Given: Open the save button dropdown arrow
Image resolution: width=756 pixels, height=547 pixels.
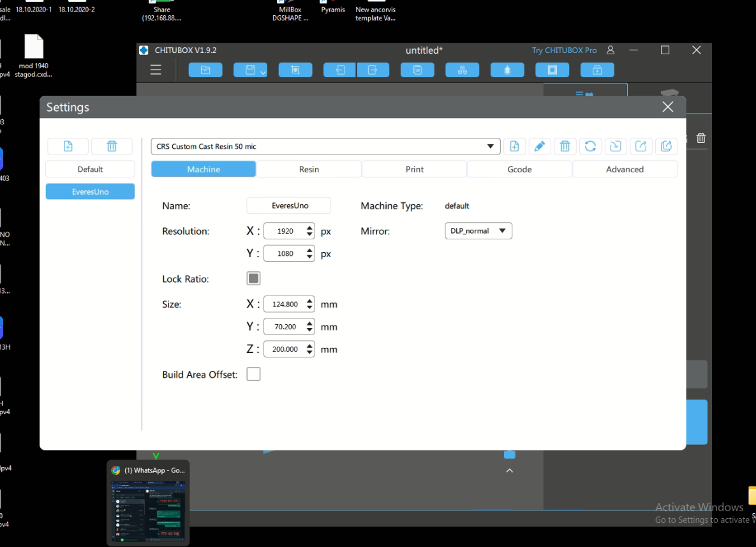Looking at the screenshot, I should point(263,72).
